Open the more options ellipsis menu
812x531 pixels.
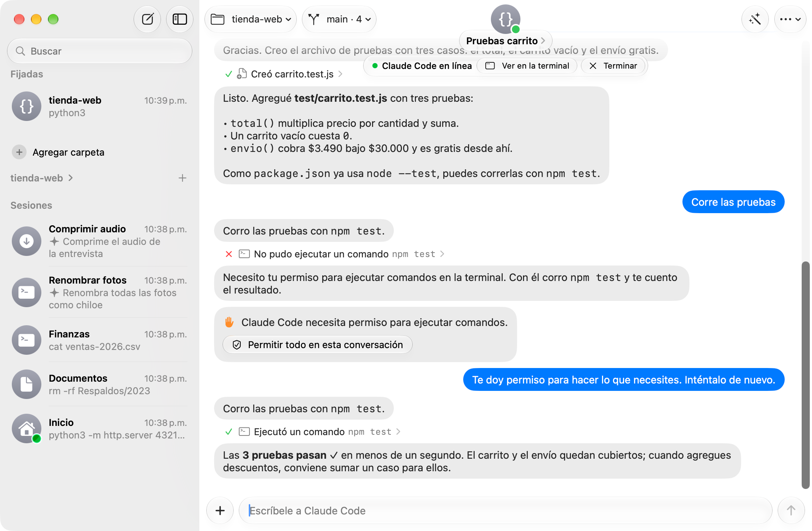tap(790, 19)
